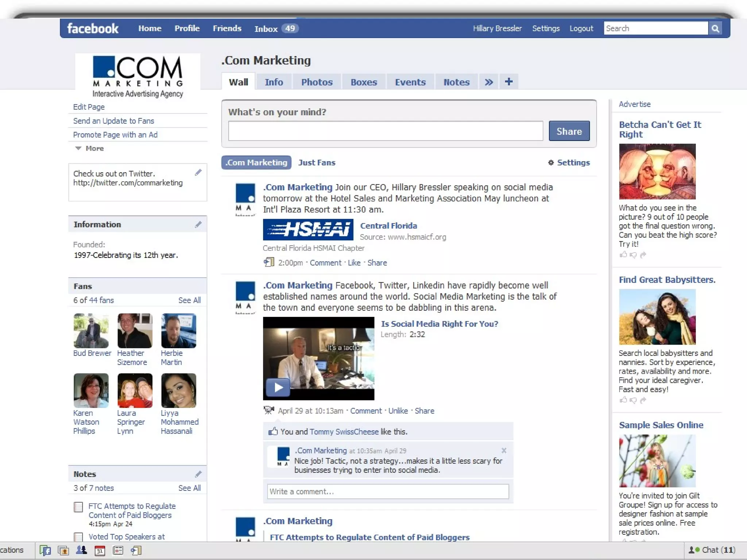
Task: Edit the Information box with pencil icon
Action: [198, 225]
